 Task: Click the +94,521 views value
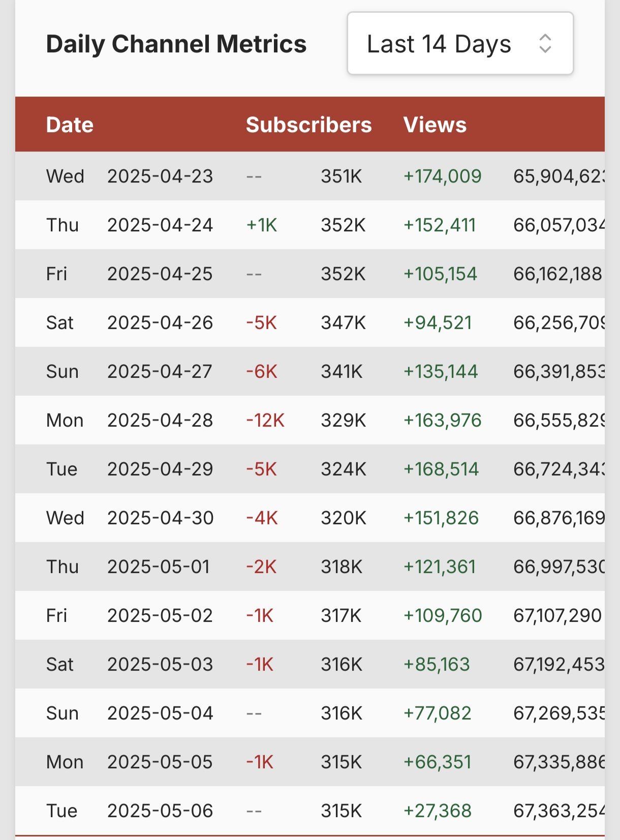[x=438, y=323]
